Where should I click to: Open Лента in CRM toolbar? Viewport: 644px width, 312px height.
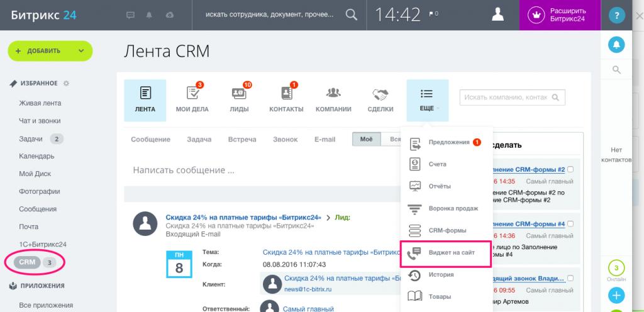tap(145, 100)
